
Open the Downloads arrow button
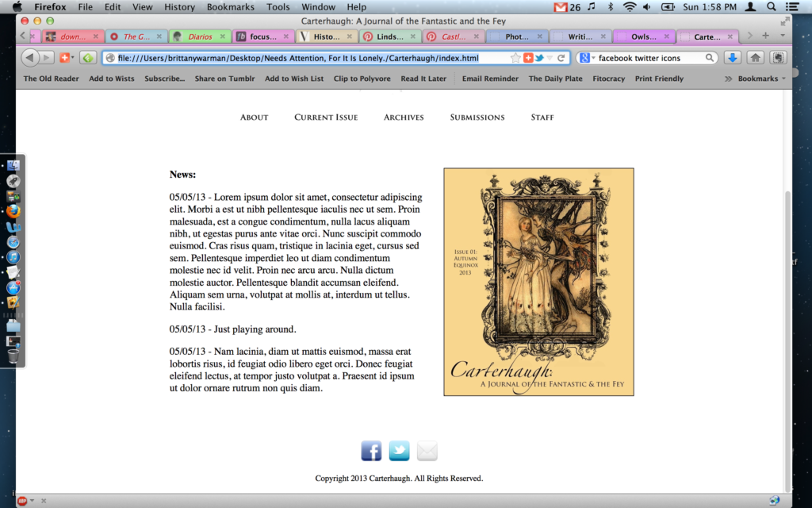click(732, 57)
